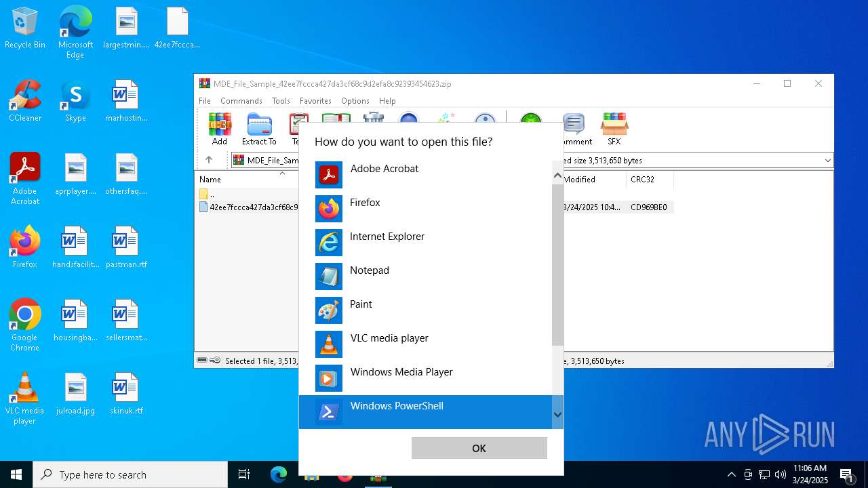Open Recycle Bin on desktop
This screenshot has width=868, height=488.
pos(25,28)
